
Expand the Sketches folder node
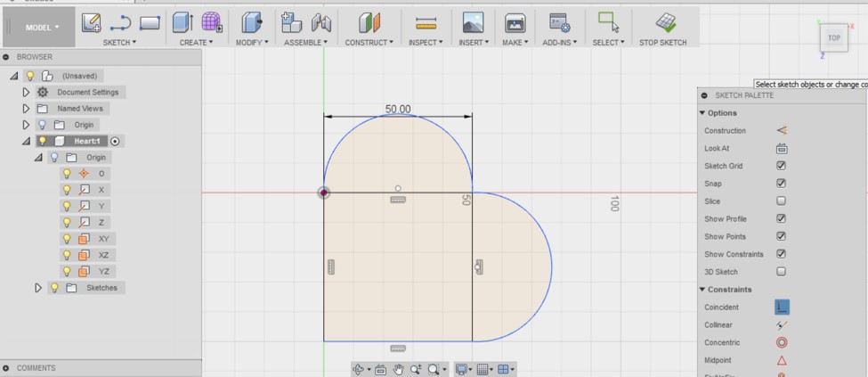[x=38, y=288]
